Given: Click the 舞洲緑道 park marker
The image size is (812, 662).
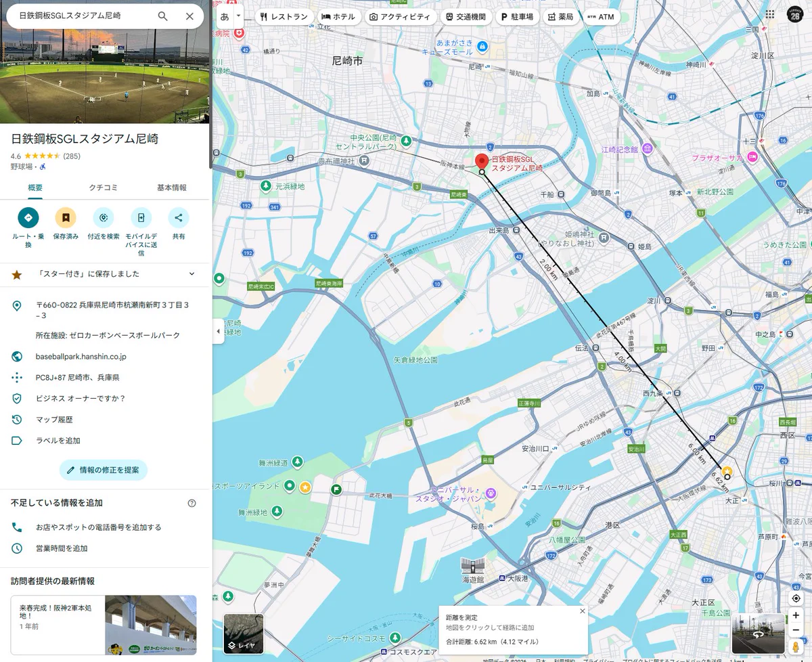Looking at the screenshot, I should point(296,463).
